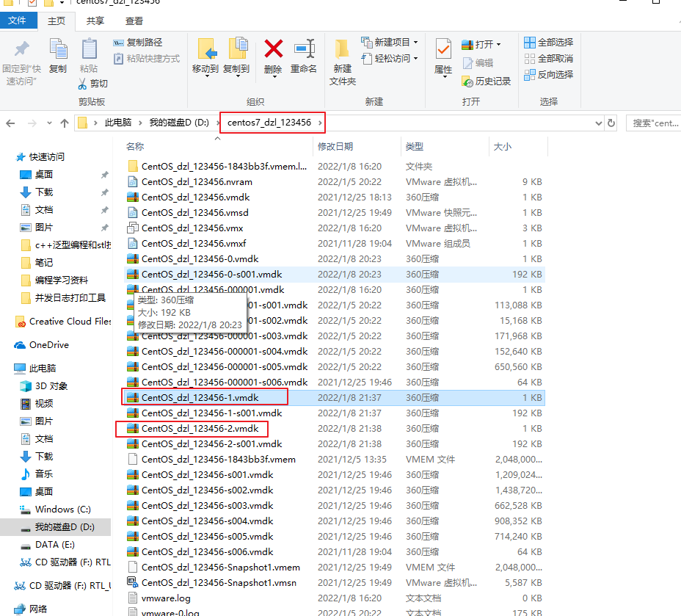This screenshot has height=616, width=681.
Task: Open the Copy to (复制到) menu
Action: 236,57
